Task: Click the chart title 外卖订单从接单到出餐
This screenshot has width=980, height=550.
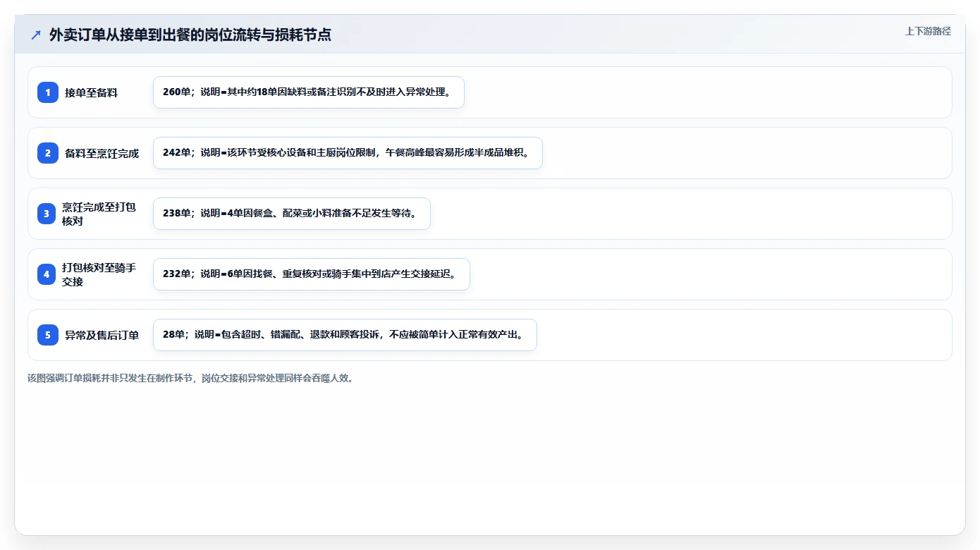Action: [x=190, y=35]
